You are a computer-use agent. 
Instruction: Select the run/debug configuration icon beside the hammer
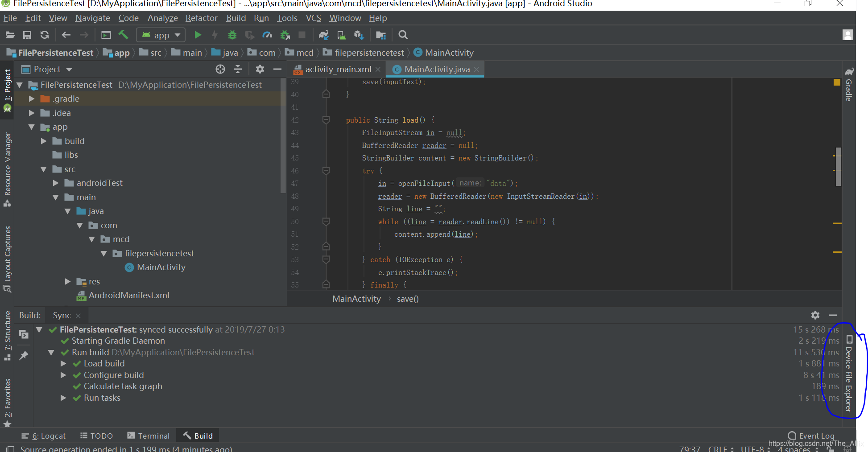coord(106,35)
